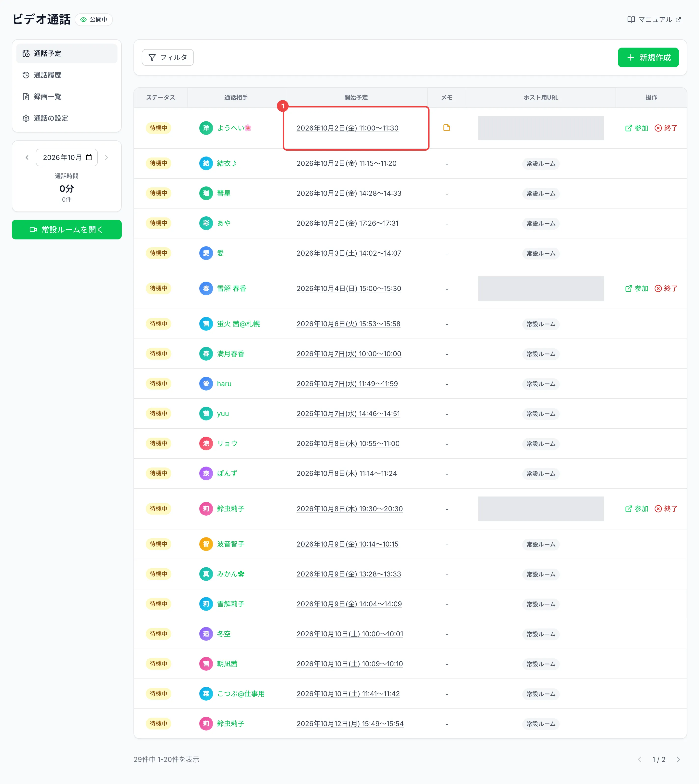Viewport: 699px width, 784px height.
Task: Click the 智 avatar icon for 波音智子
Action: click(206, 544)
